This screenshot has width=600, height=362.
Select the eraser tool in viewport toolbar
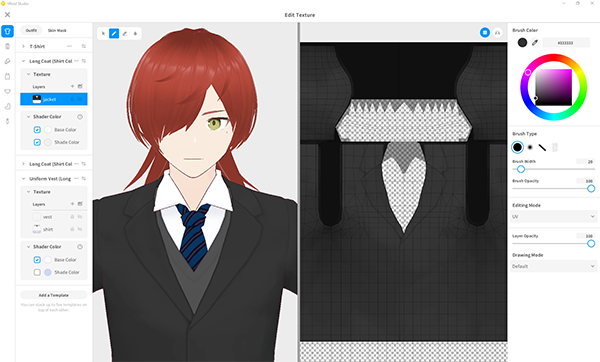pyautogui.click(x=125, y=34)
